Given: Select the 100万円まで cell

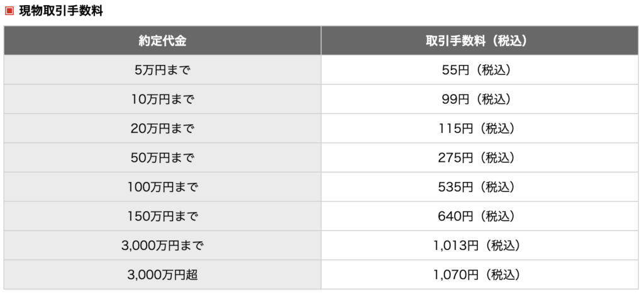Looking at the screenshot, I should point(163,187).
